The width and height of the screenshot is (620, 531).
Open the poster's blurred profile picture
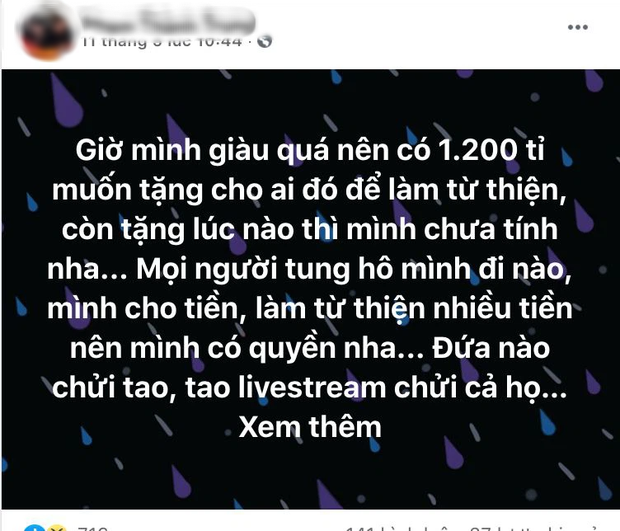coord(47,33)
